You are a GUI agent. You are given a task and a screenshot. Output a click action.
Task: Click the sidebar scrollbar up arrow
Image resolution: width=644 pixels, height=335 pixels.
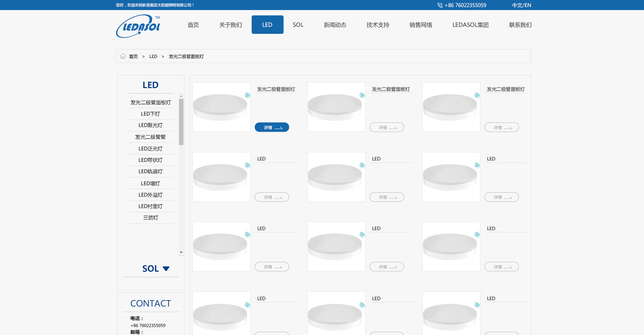181,96
